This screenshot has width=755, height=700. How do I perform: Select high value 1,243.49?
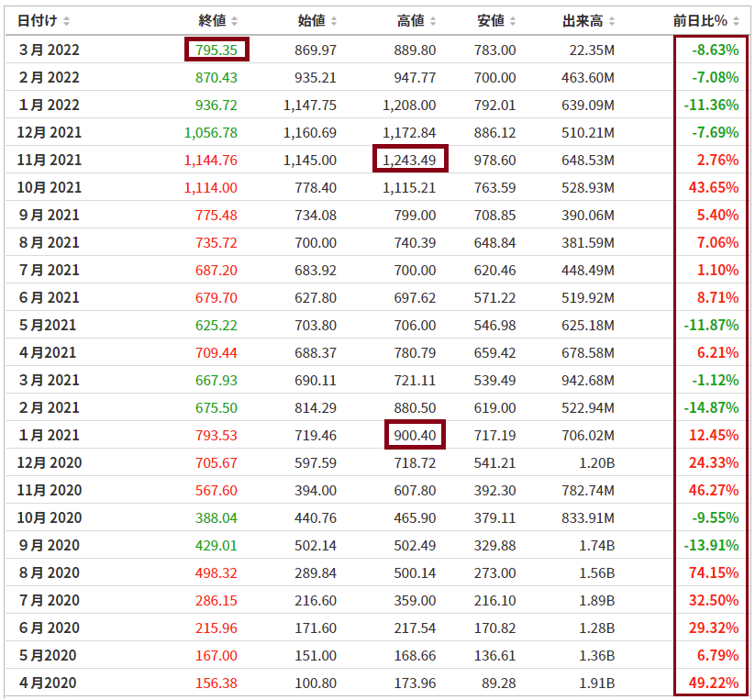coord(409,160)
